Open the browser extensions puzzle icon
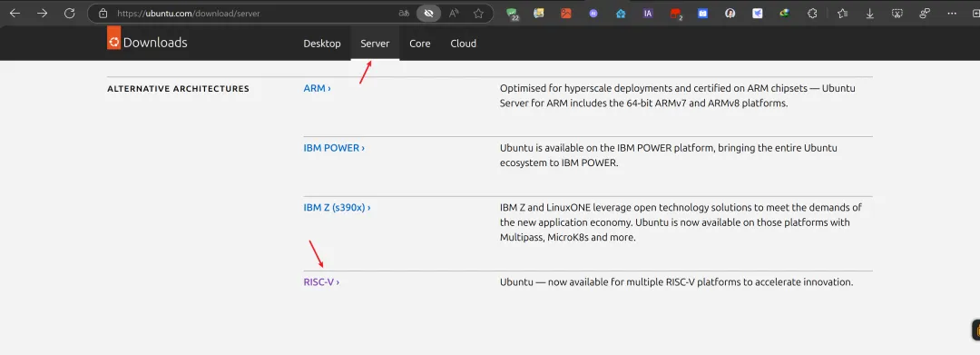The height and width of the screenshot is (355, 980). pos(812,13)
